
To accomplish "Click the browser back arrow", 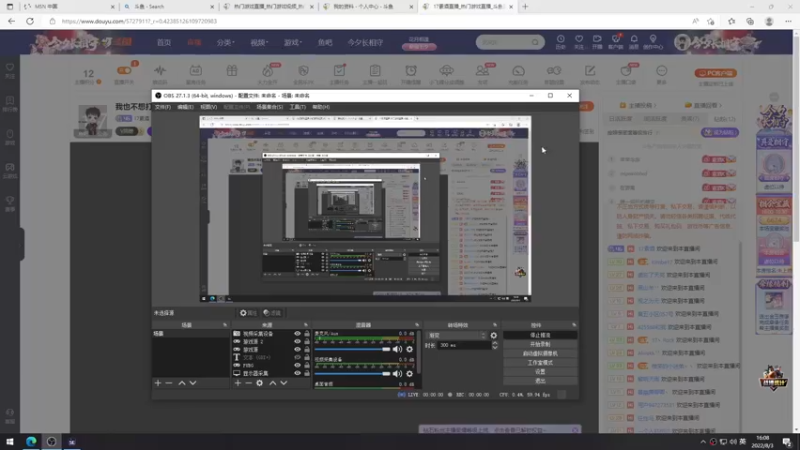I will point(11,21).
